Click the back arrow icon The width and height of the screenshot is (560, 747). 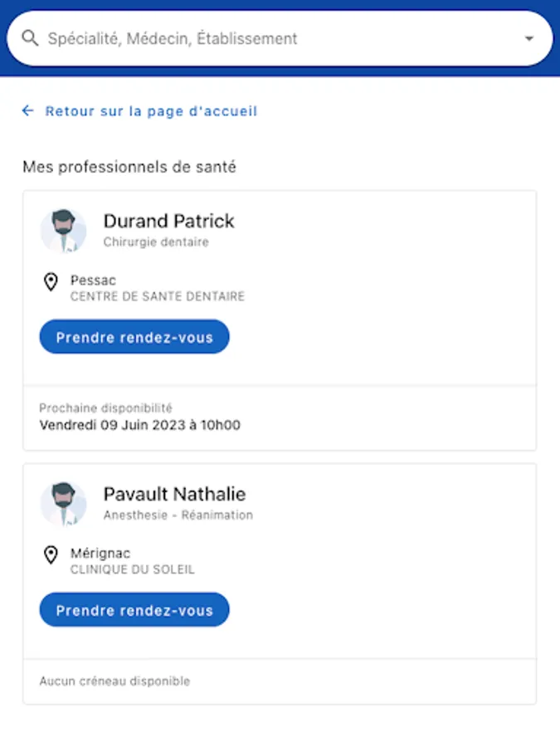tap(27, 111)
